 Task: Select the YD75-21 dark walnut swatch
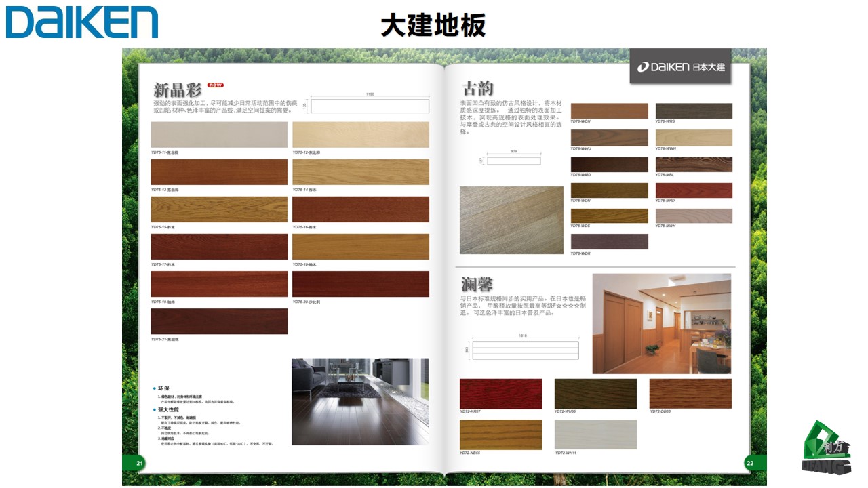point(219,321)
